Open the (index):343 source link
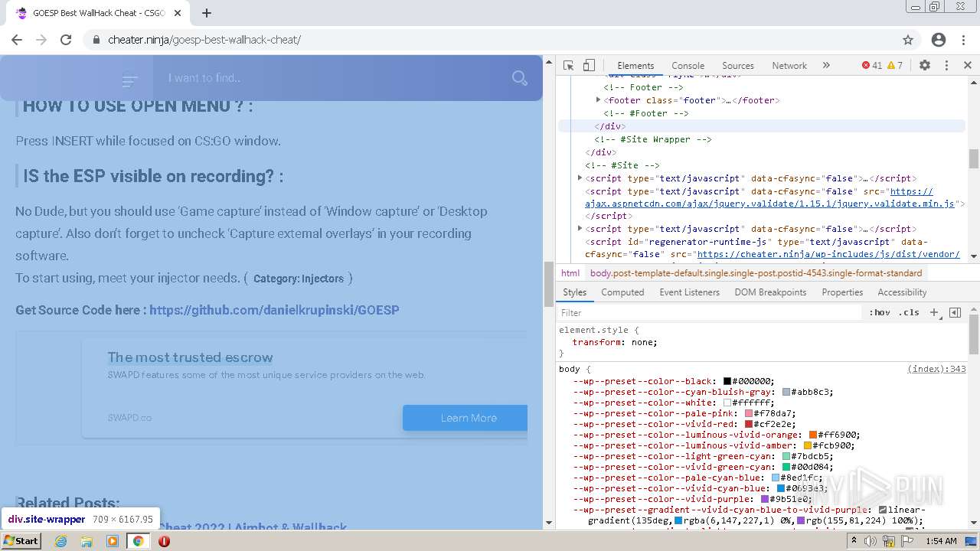This screenshot has width=980, height=551. click(x=936, y=369)
